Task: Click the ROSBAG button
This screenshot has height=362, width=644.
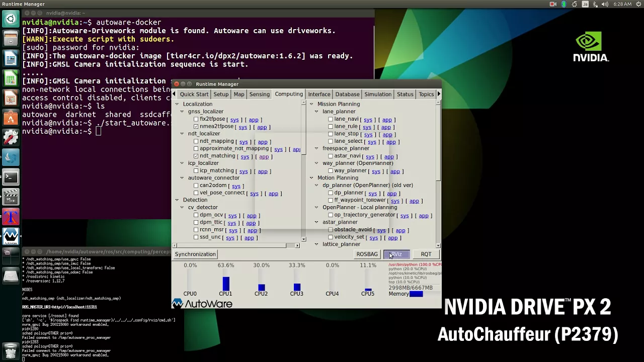Action: [367, 254]
